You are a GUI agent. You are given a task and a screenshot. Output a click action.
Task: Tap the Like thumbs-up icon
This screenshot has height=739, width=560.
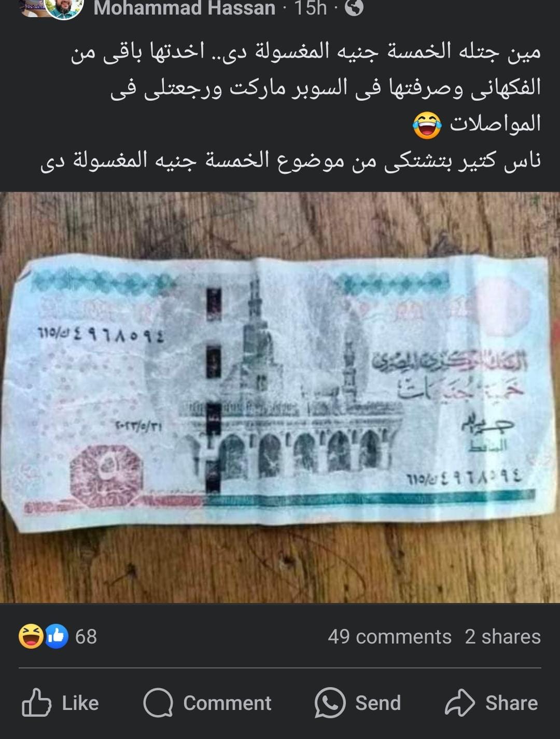pyautogui.click(x=36, y=703)
